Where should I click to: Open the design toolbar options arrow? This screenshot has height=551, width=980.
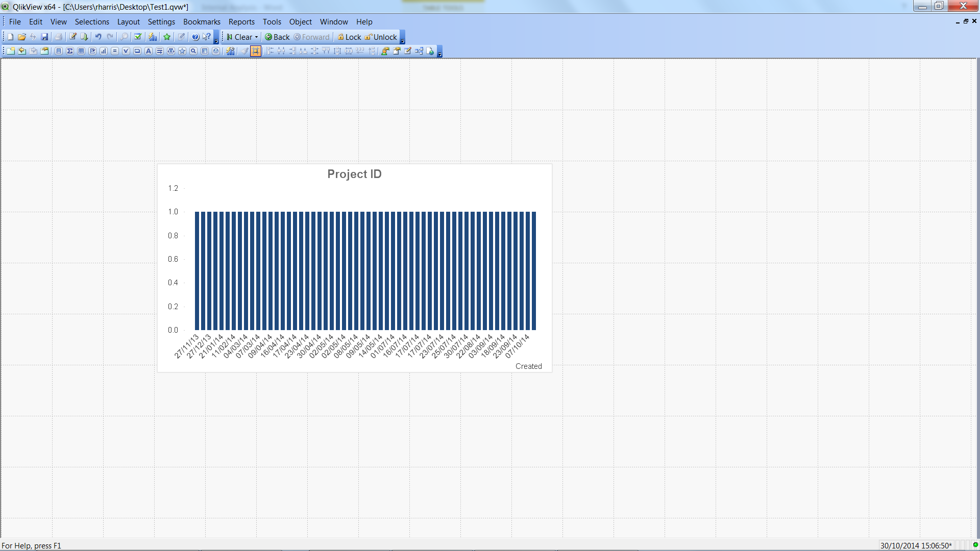pyautogui.click(x=440, y=52)
